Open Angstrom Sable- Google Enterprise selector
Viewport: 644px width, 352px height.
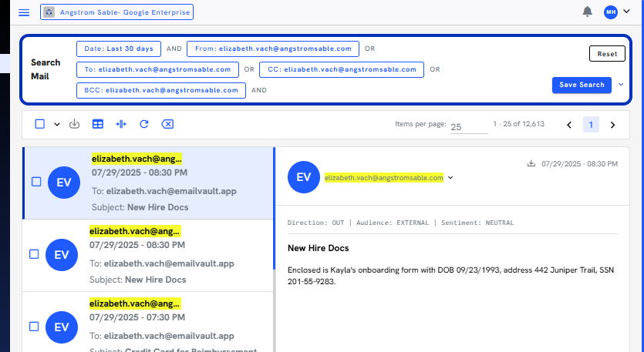116,12
